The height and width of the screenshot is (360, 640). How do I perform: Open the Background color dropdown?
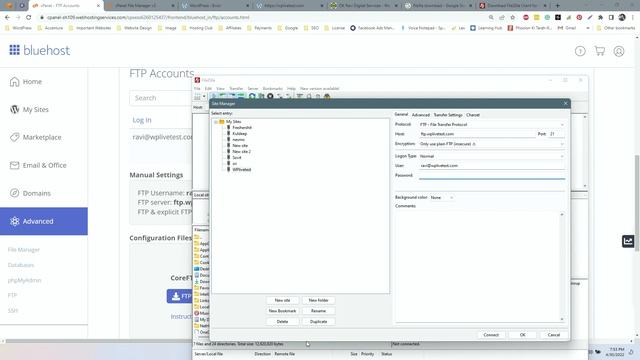pos(442,198)
